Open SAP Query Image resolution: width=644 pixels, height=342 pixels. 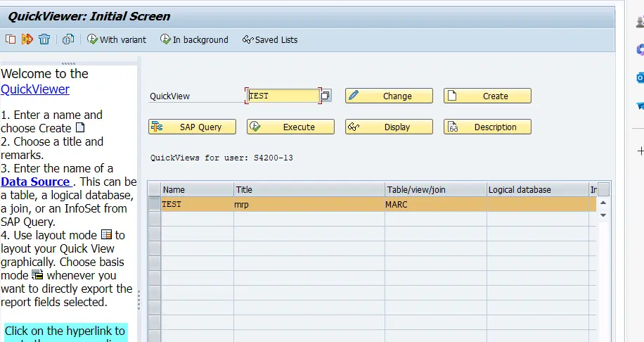pyautogui.click(x=192, y=127)
